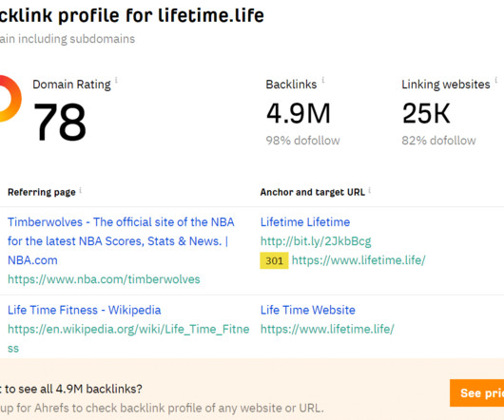
Task: Open Life Time Fitness - Wikipedia link
Action: click(x=85, y=310)
